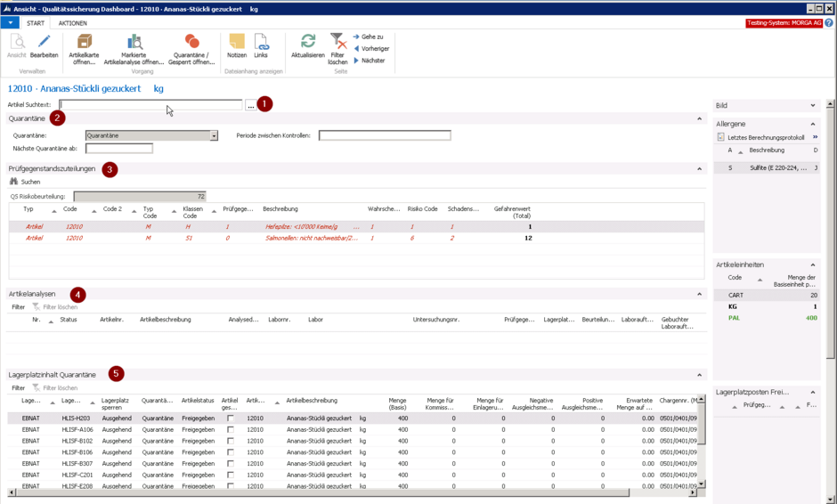Clear filters with Filter löschen ribbon icon
This screenshot has width=837, height=504.
[x=337, y=42]
